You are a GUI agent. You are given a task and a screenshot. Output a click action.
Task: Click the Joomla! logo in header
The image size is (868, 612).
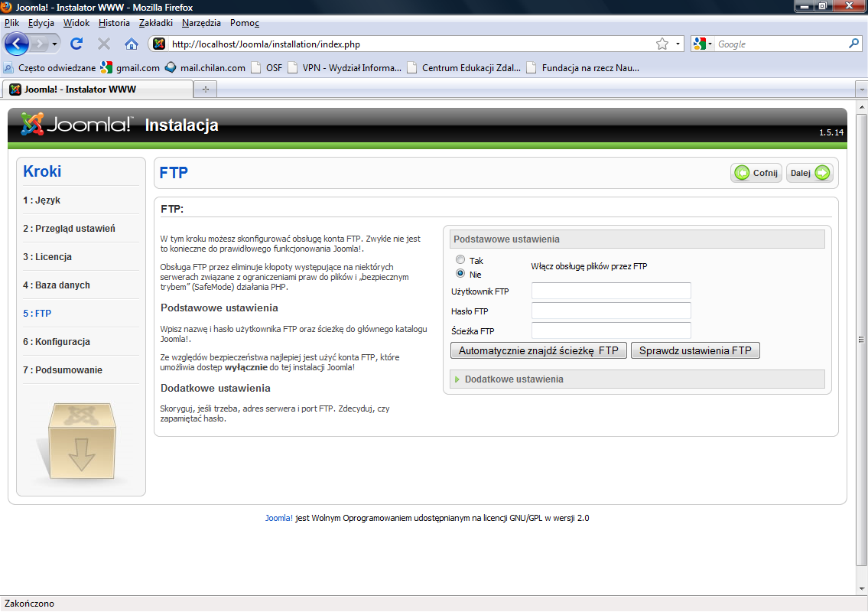click(77, 124)
